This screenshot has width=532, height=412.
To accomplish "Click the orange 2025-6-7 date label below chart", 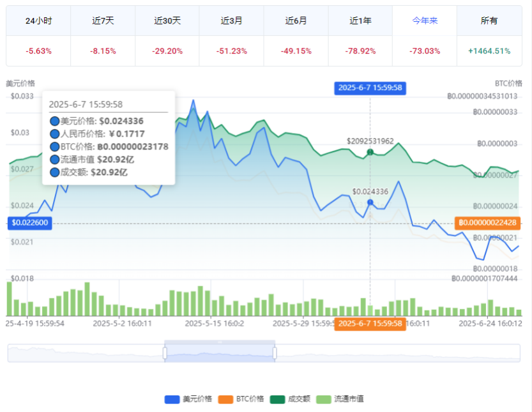I will point(370,323).
